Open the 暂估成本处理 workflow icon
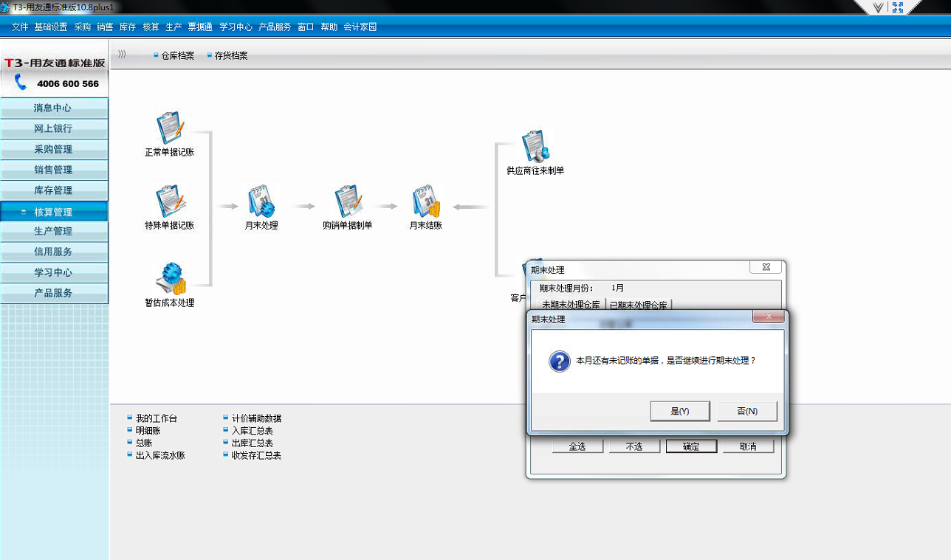951x560 pixels. tap(170, 277)
